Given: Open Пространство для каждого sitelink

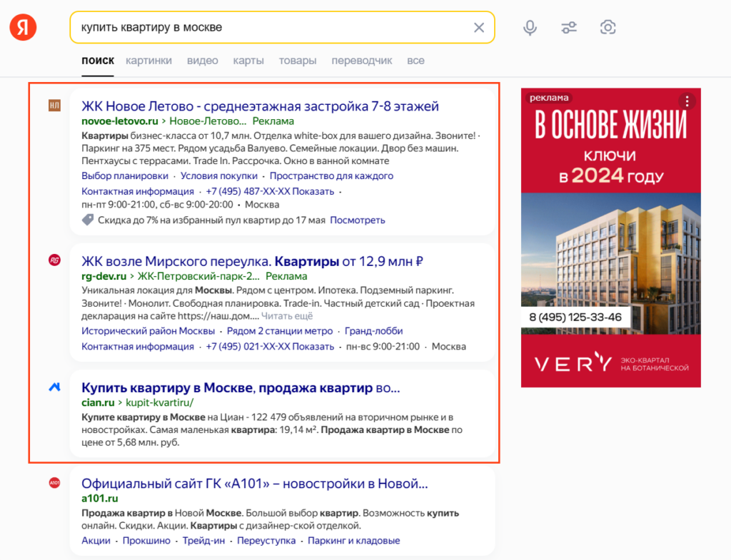Looking at the screenshot, I should tap(331, 175).
